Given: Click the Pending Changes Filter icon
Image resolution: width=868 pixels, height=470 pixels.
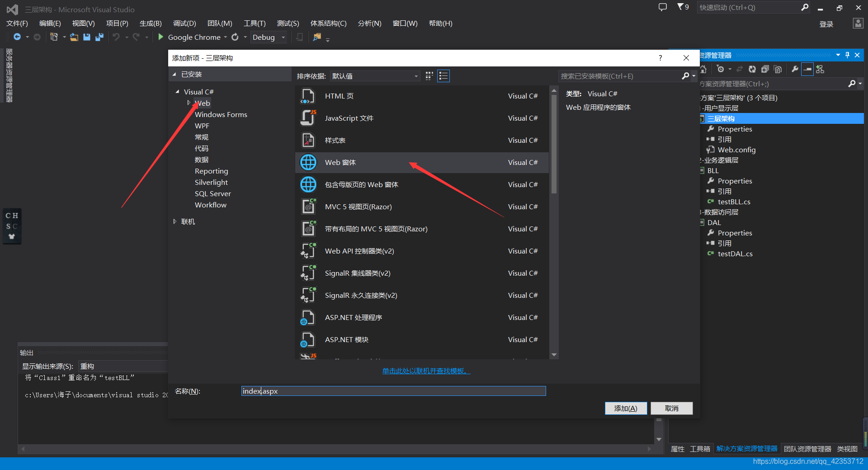Looking at the screenshot, I should pos(721,69).
